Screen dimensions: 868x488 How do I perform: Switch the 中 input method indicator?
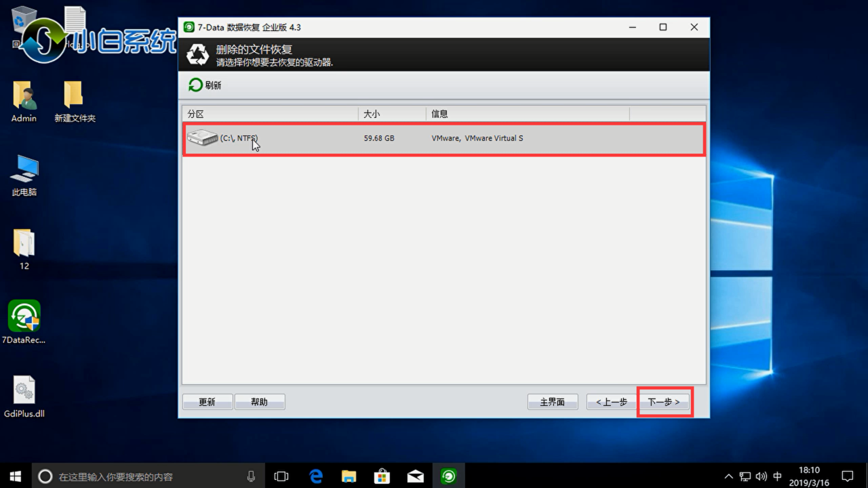(x=777, y=476)
